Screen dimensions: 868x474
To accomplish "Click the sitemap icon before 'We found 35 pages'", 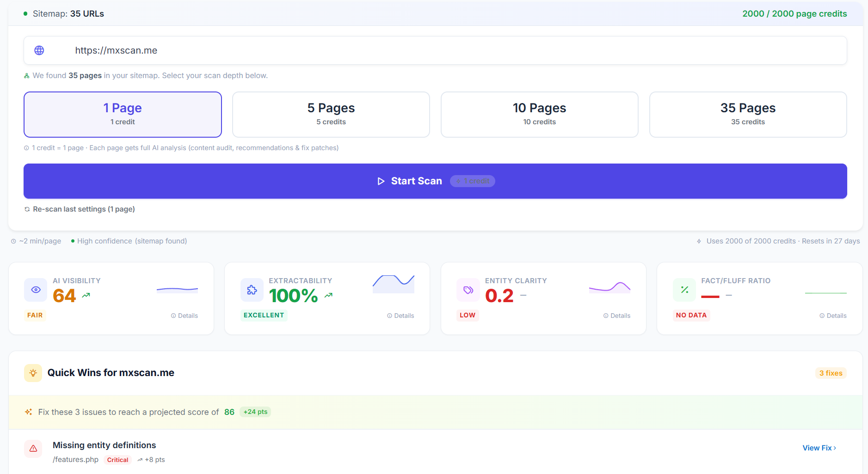I will click(26, 75).
